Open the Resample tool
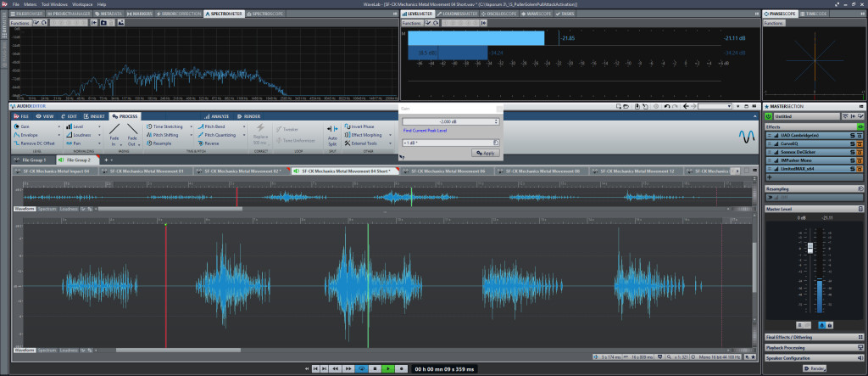 [x=159, y=143]
